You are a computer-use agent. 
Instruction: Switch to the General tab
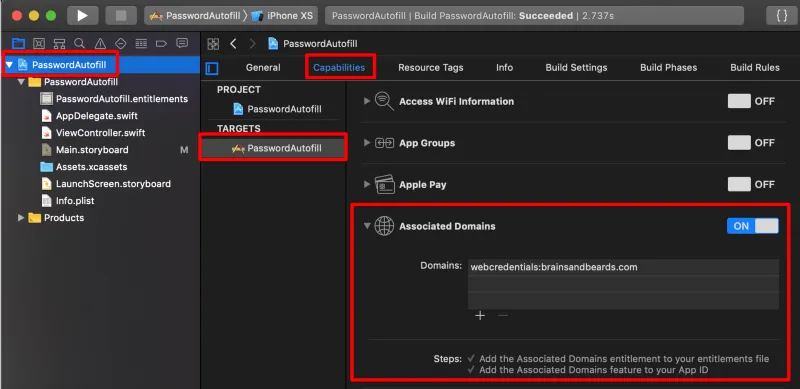tap(263, 67)
